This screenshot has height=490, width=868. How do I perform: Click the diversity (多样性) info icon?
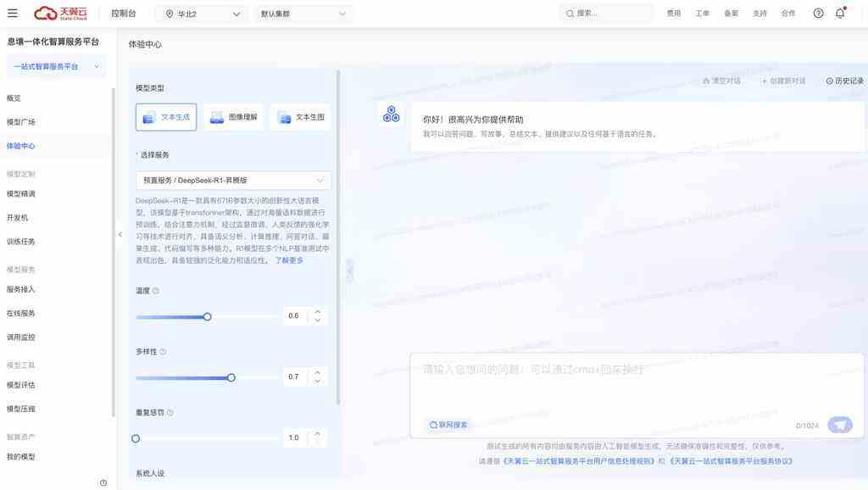point(163,352)
